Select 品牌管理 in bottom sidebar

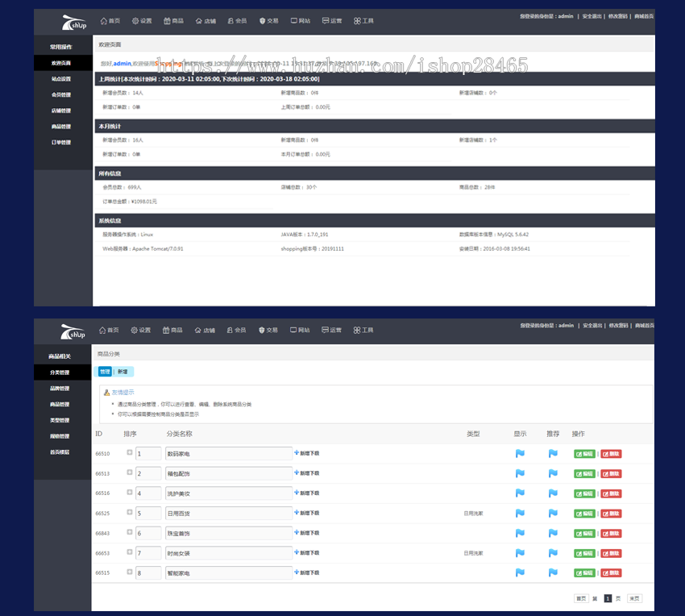pyautogui.click(x=60, y=388)
